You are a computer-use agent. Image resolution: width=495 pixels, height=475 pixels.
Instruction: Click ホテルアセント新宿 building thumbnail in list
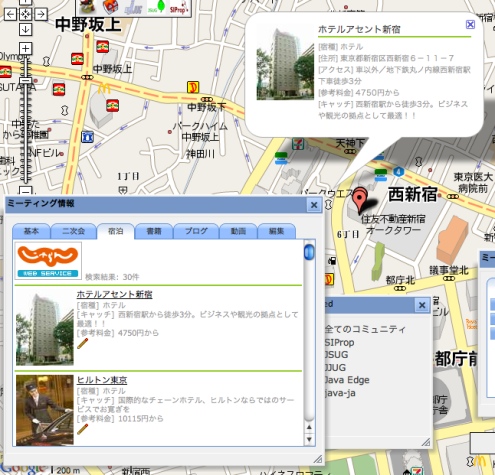(45, 329)
